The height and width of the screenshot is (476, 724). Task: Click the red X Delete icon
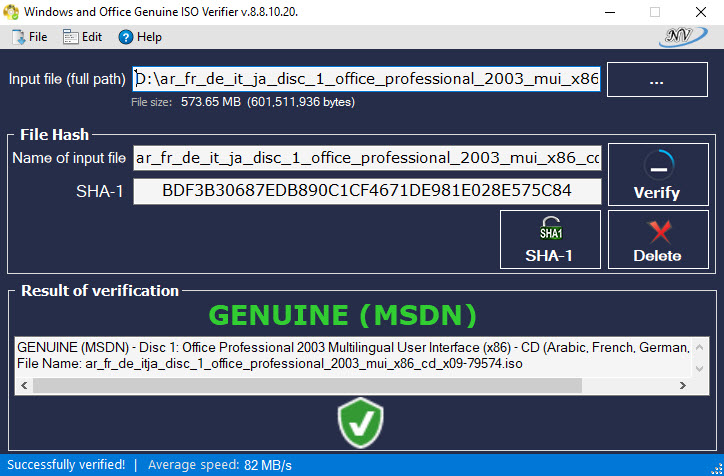659,232
